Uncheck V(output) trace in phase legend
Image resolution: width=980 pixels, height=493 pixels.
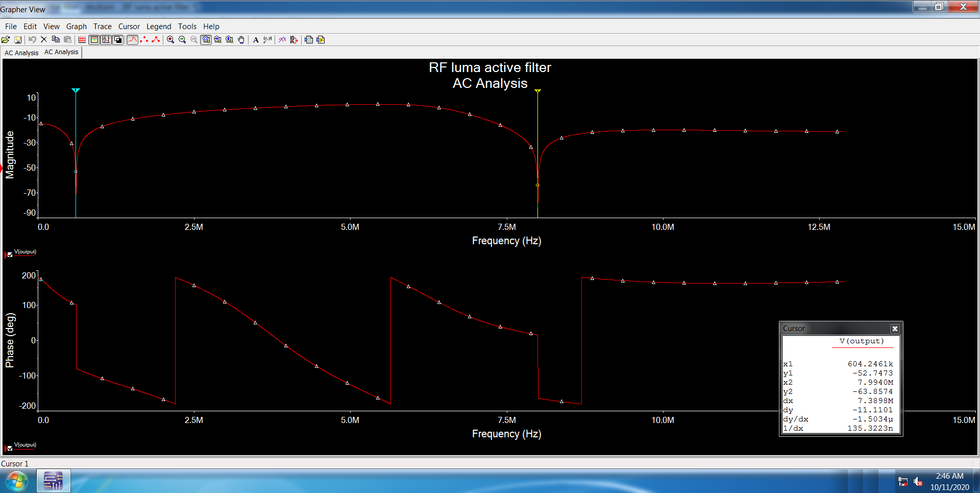click(10, 448)
